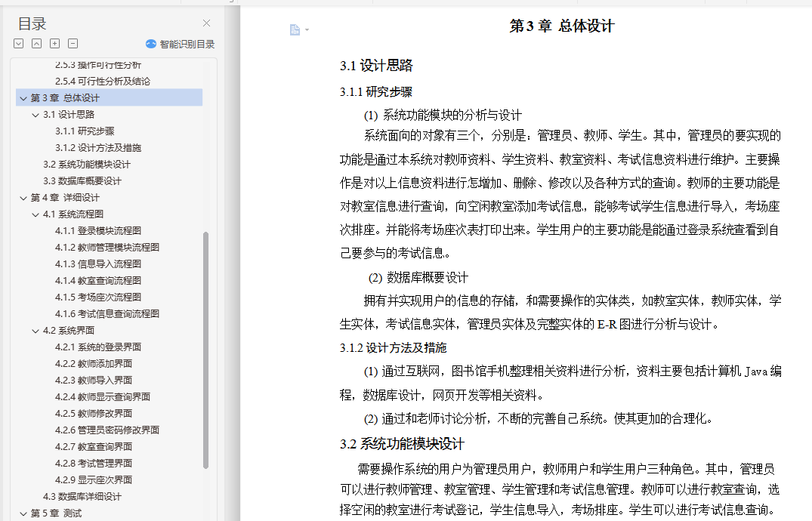This screenshot has height=521, width=812.
Task: Open 3.3 数据库概要设计 outline entry
Action: coord(82,180)
